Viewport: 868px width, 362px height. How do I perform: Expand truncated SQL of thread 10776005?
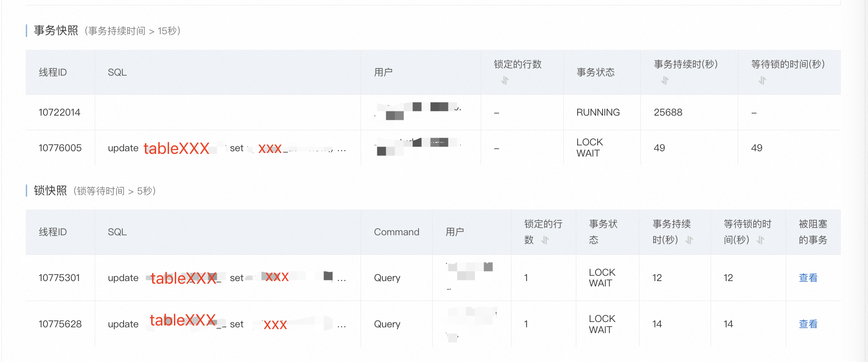(x=342, y=149)
